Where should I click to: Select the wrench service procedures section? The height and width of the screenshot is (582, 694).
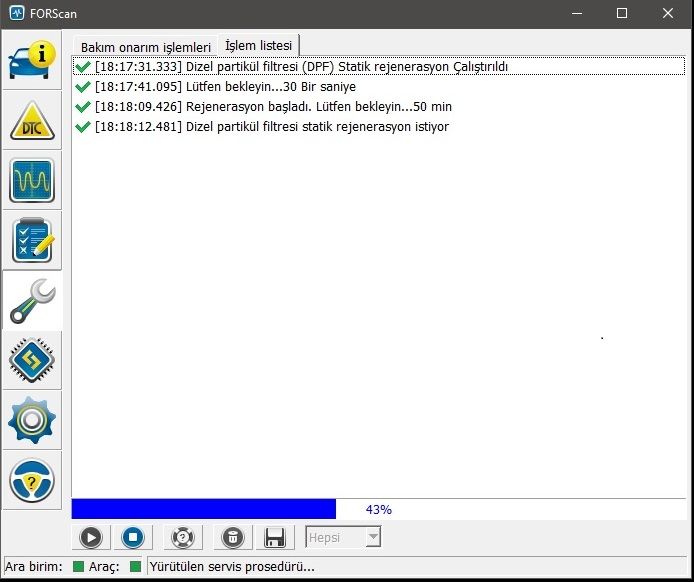[32, 301]
